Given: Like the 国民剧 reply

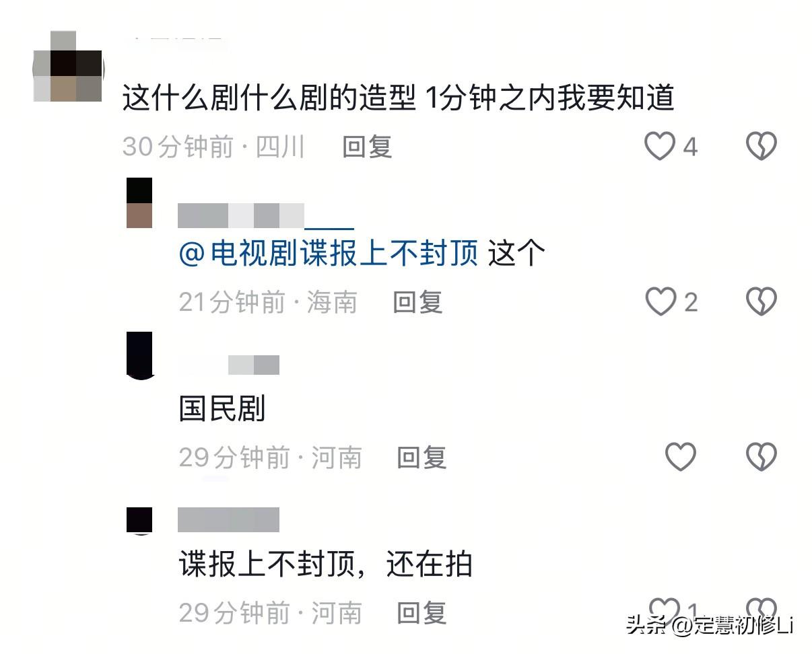Looking at the screenshot, I should coord(680,458).
